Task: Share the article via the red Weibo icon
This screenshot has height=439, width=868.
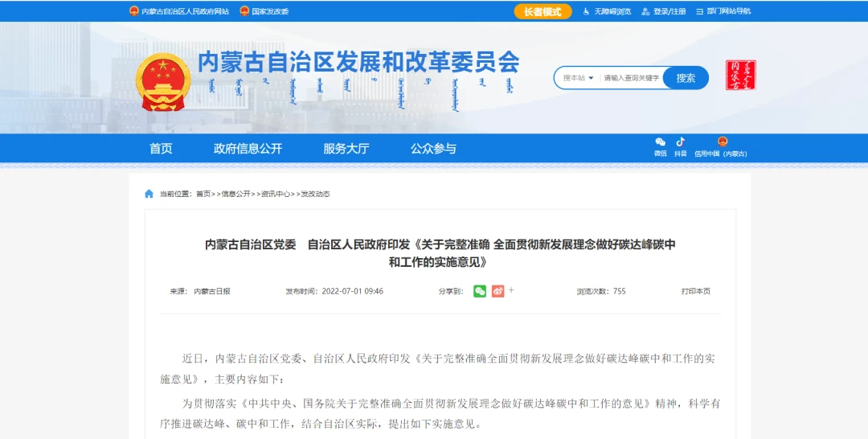Action: pos(497,291)
